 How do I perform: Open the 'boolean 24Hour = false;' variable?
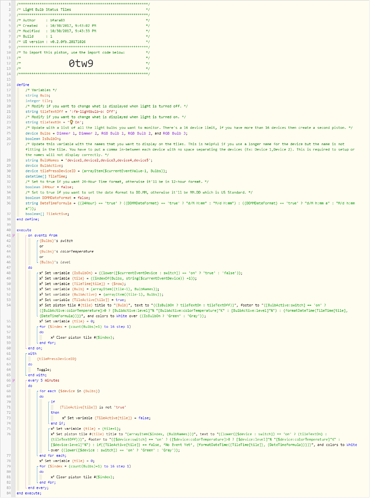click(x=49, y=188)
